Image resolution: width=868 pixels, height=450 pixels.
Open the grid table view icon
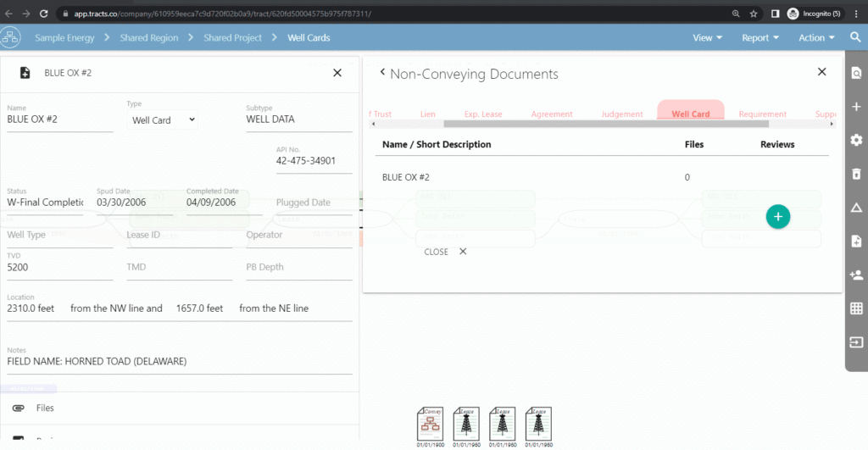856,308
